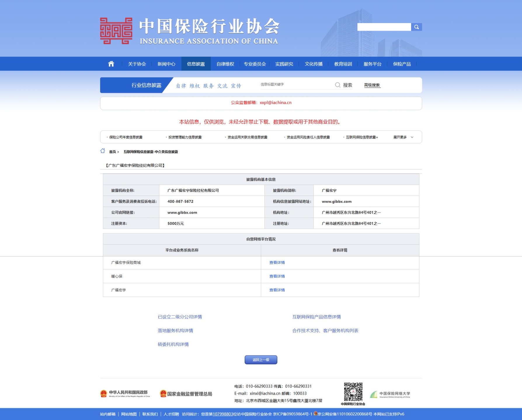
Task: Open the 保险产品 menu
Action: [x=402, y=64]
